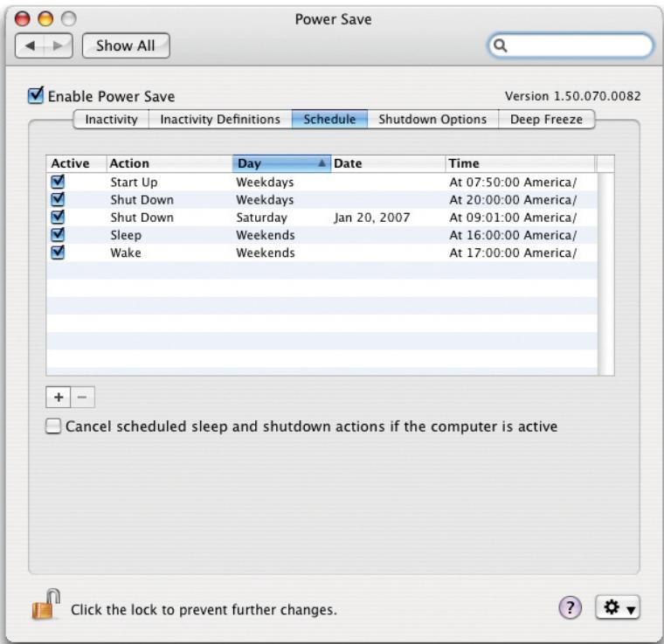The width and height of the screenshot is (664, 644).
Task: Remove schedule entry with minus button
Action: coord(83,398)
